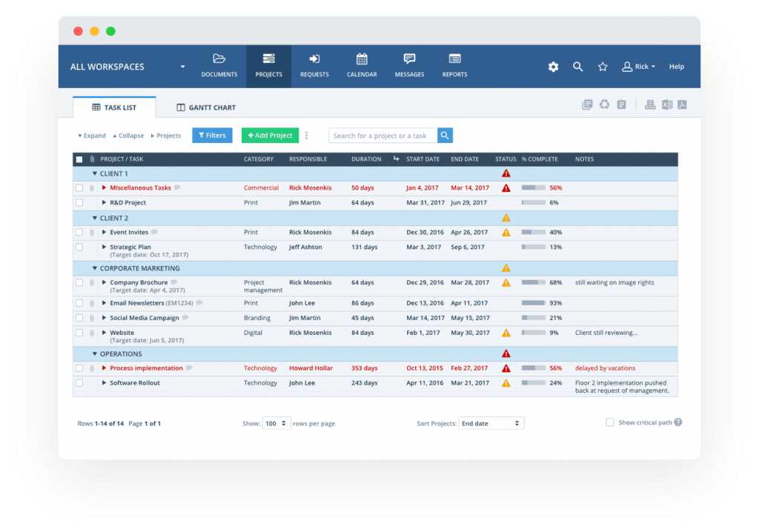Open the print view icon
The image size is (759, 532).
click(650, 104)
